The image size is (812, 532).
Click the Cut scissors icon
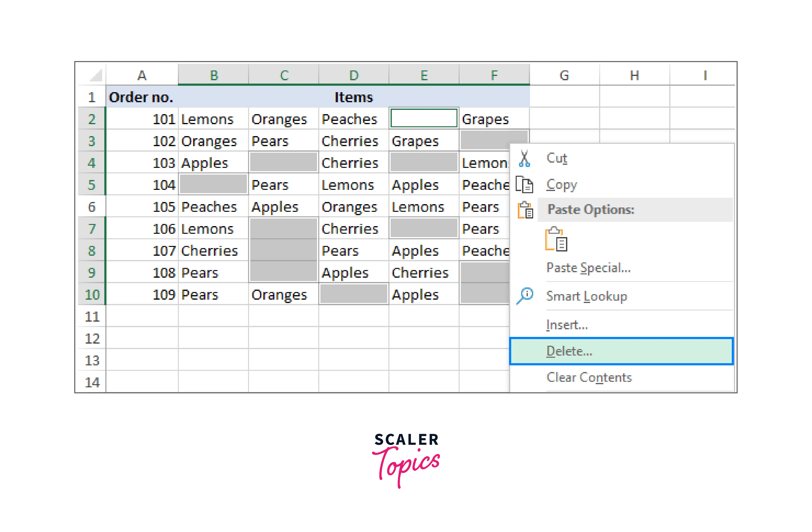coord(524,159)
